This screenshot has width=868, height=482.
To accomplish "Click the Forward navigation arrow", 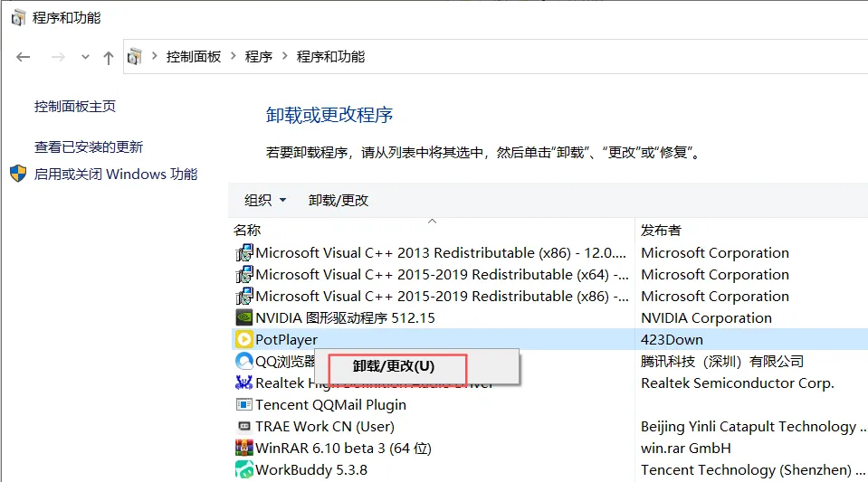I will 58,57.
